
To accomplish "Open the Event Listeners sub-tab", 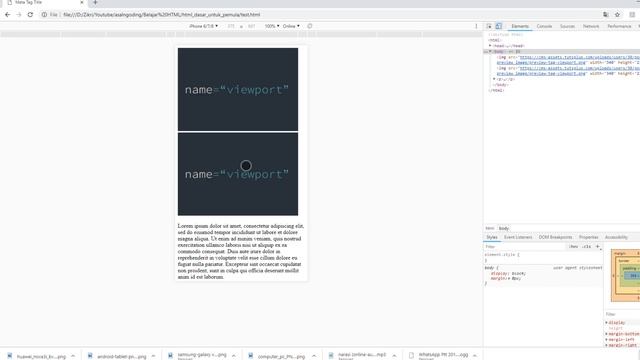I will pyautogui.click(x=518, y=237).
